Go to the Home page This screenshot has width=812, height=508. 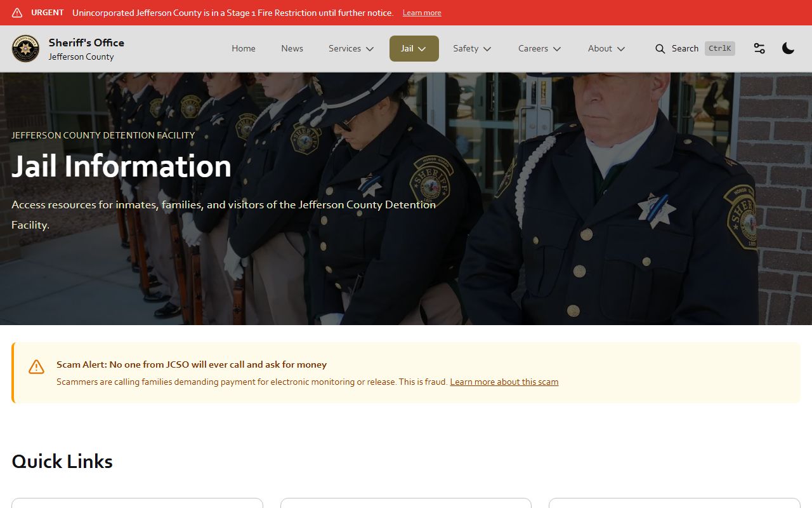(x=244, y=49)
